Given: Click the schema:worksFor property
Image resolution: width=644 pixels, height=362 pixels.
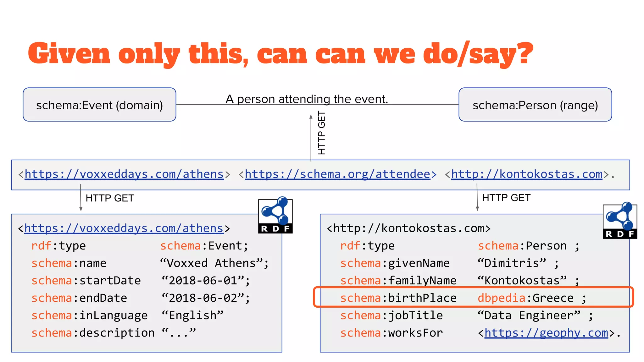Looking at the screenshot, I should coord(391,333).
